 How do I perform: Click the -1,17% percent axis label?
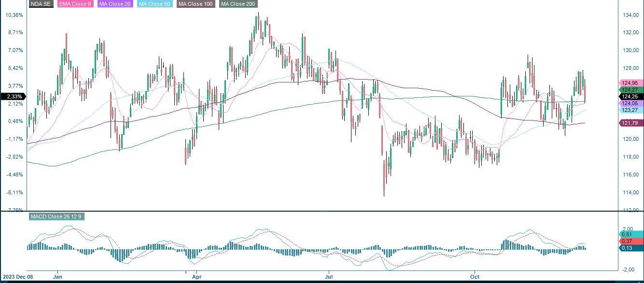pyautogui.click(x=14, y=139)
